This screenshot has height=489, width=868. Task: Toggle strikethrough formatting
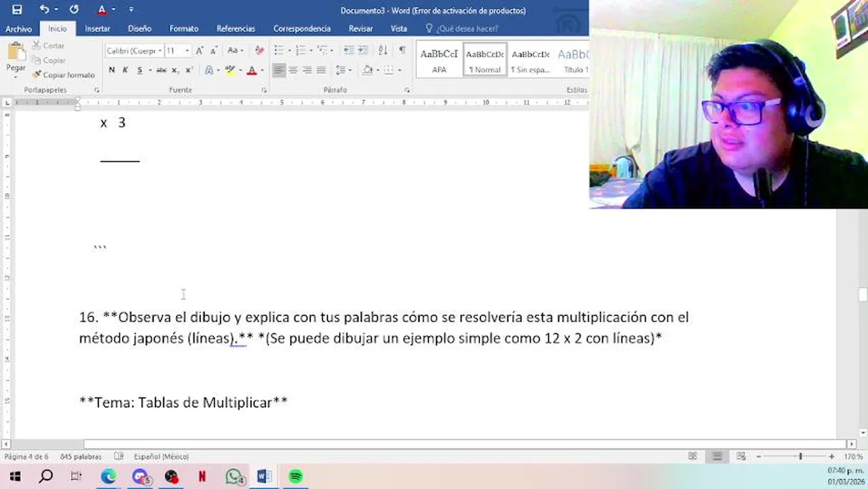(x=161, y=70)
